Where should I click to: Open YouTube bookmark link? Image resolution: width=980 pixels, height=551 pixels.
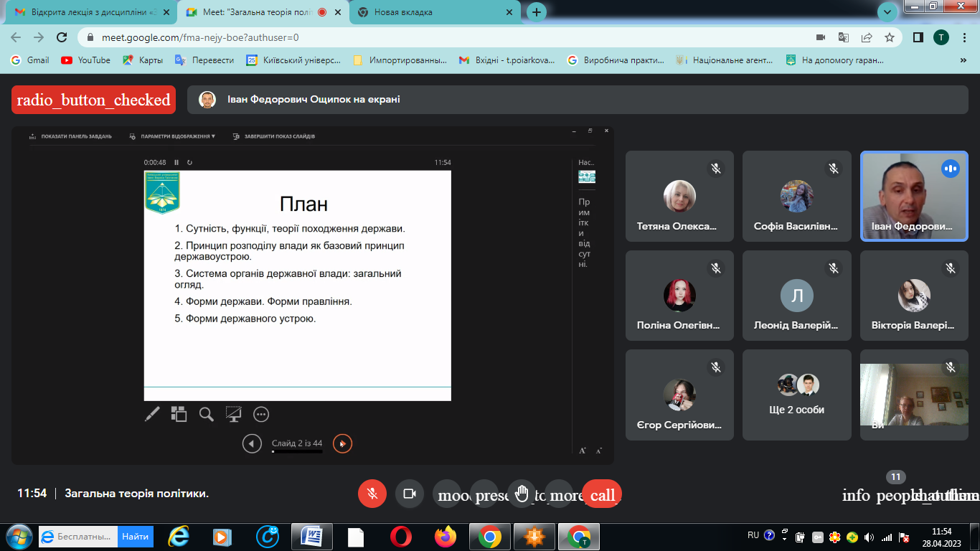86,60
